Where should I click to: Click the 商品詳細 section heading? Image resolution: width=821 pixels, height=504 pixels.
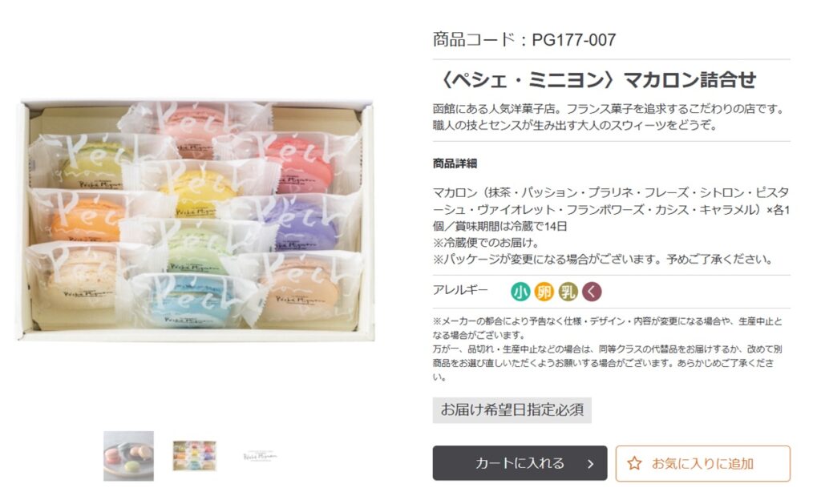coord(455,163)
